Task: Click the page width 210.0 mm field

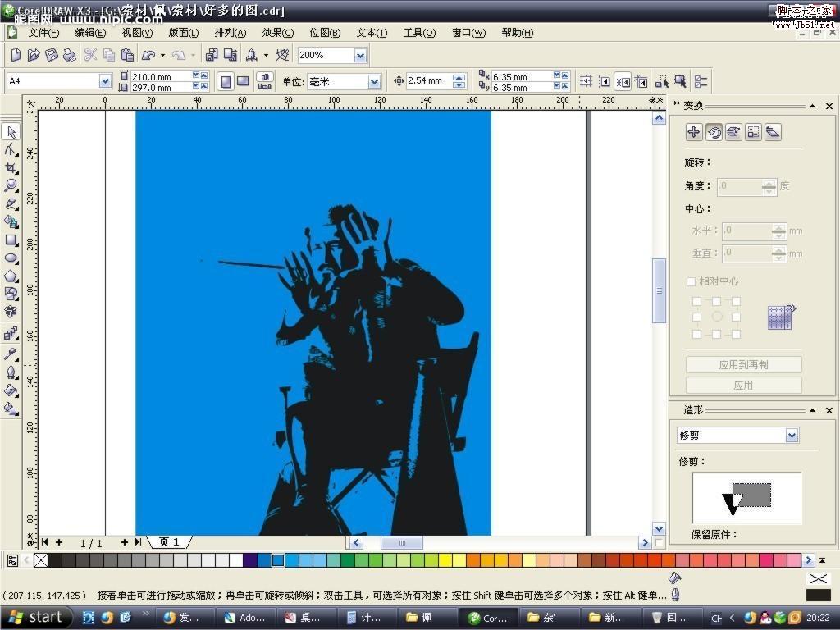Action: (161, 76)
